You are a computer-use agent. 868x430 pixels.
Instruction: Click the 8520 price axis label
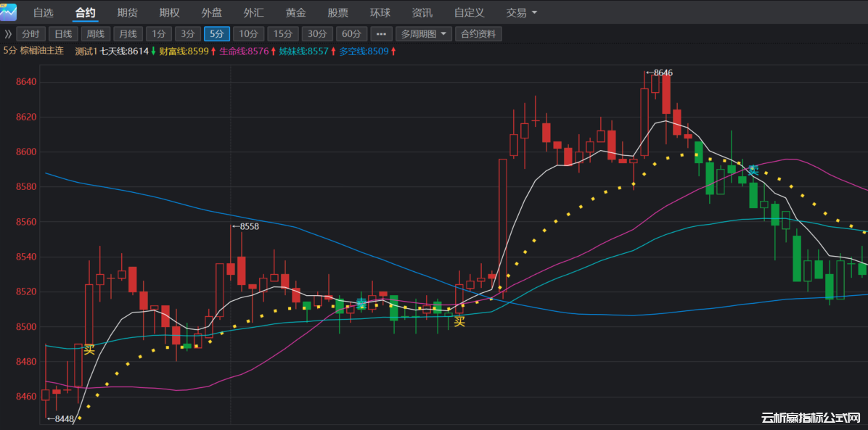pyautogui.click(x=25, y=292)
